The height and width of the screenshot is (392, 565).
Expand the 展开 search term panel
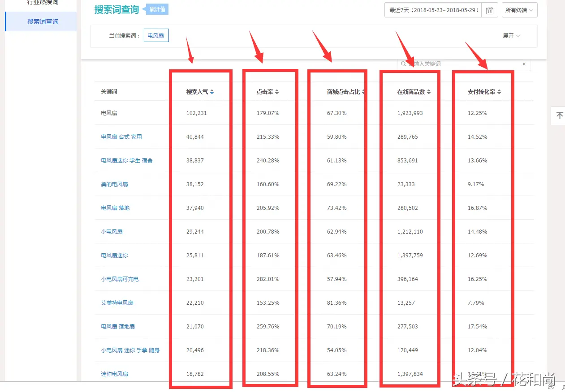tap(511, 36)
